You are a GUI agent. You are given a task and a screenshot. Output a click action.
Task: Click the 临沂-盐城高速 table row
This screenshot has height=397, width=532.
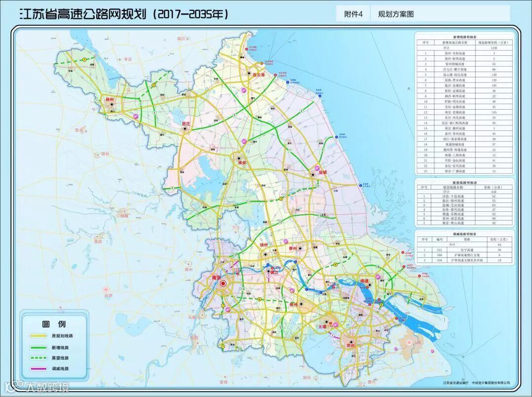coord(464,85)
